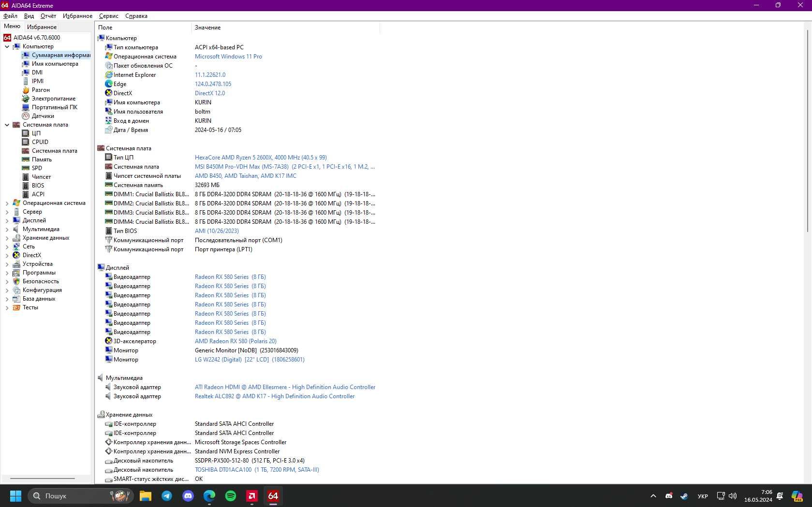The width and height of the screenshot is (812, 507).
Task: Open the ACPI tree item
Action: [x=38, y=194]
